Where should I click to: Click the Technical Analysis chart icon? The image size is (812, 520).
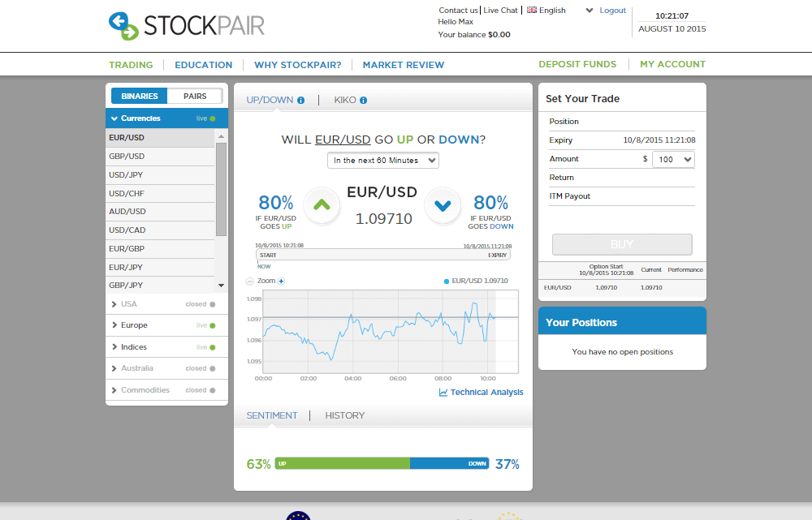click(443, 392)
